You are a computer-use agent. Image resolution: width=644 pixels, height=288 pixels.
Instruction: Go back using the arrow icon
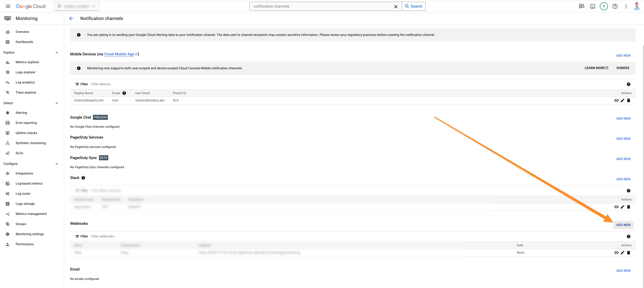tap(71, 18)
